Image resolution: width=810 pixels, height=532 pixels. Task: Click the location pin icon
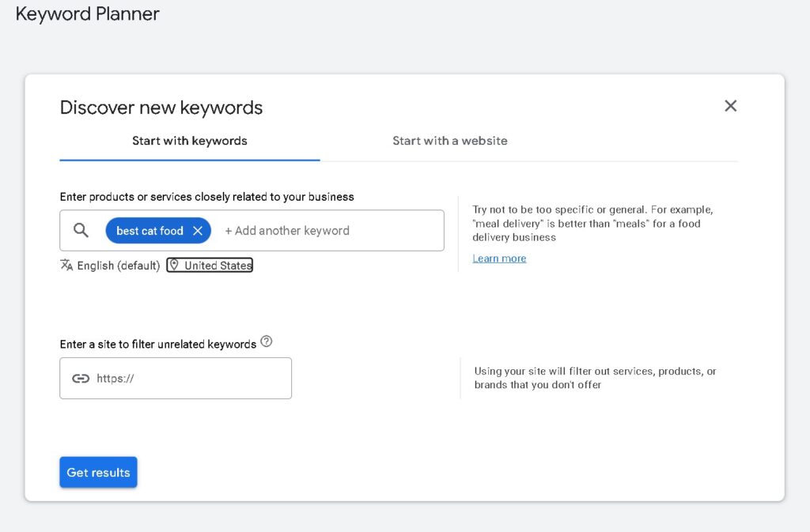click(x=175, y=266)
